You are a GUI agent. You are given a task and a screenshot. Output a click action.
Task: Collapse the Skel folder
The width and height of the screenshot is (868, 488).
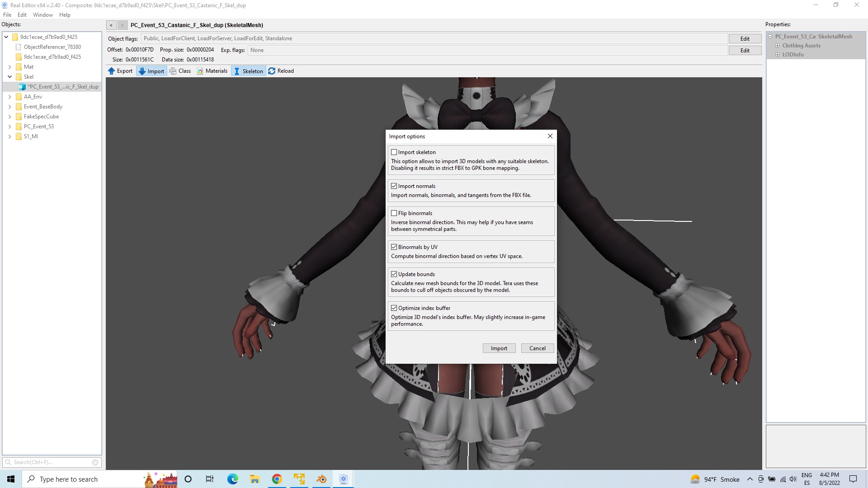(x=9, y=77)
